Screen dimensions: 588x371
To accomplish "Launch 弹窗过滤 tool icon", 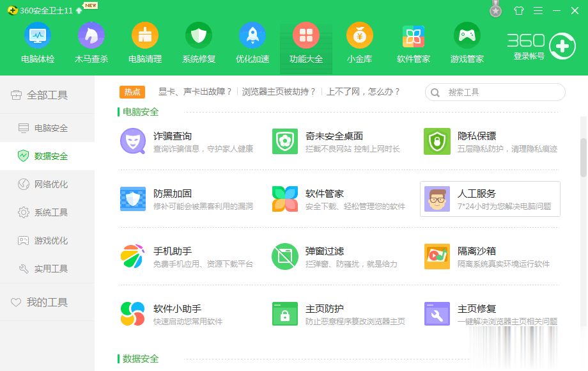I will [x=285, y=257].
